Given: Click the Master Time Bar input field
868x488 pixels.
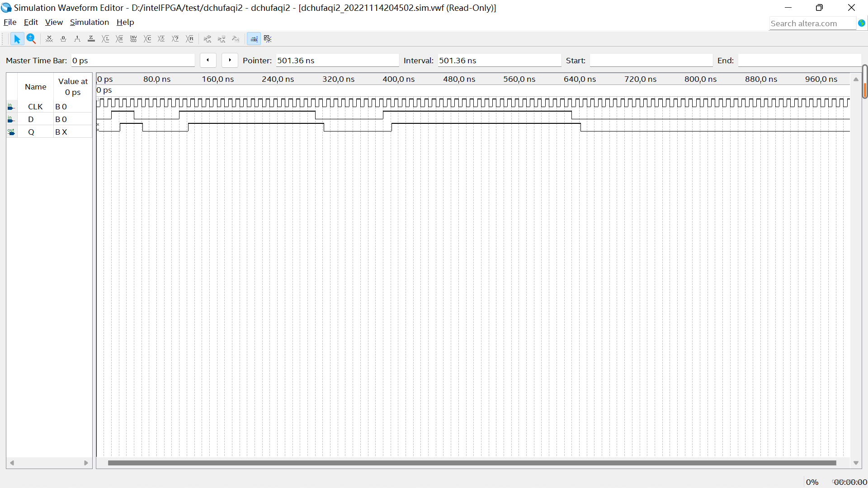Looking at the screenshot, I should 132,61.
